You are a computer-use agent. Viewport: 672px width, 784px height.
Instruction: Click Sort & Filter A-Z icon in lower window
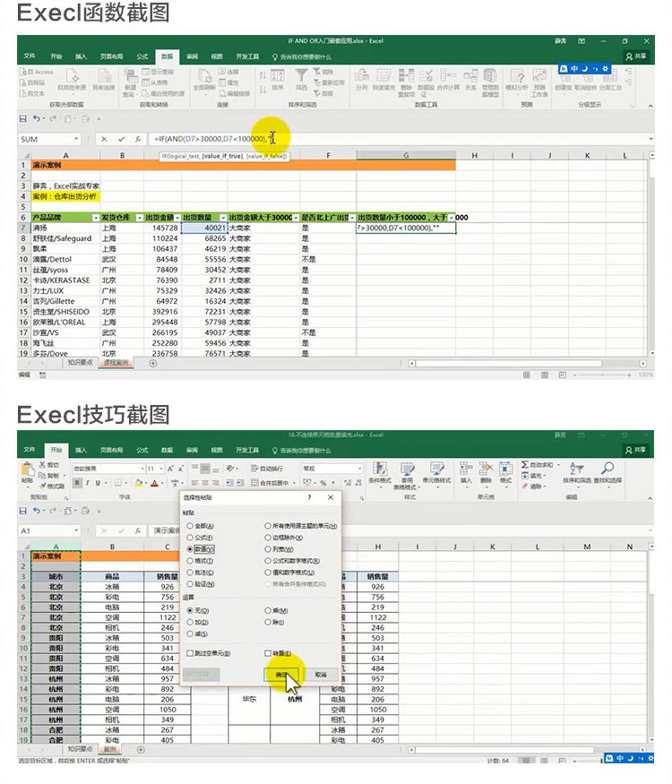tap(576, 469)
